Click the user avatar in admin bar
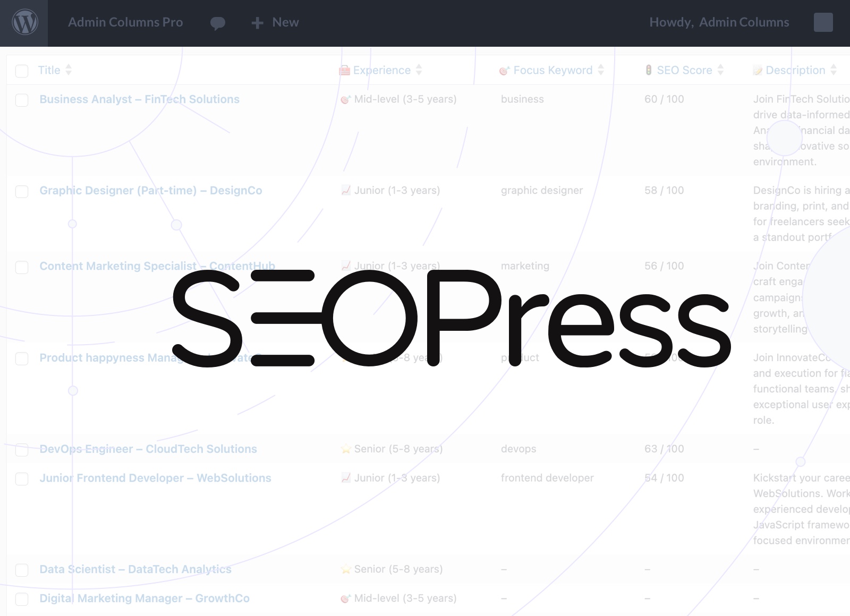This screenshot has width=850, height=616. pos(823,22)
